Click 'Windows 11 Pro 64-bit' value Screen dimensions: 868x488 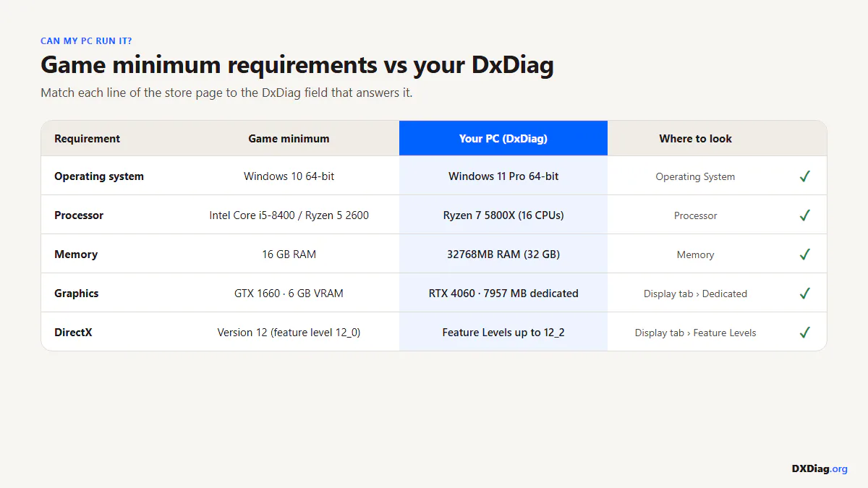point(503,176)
